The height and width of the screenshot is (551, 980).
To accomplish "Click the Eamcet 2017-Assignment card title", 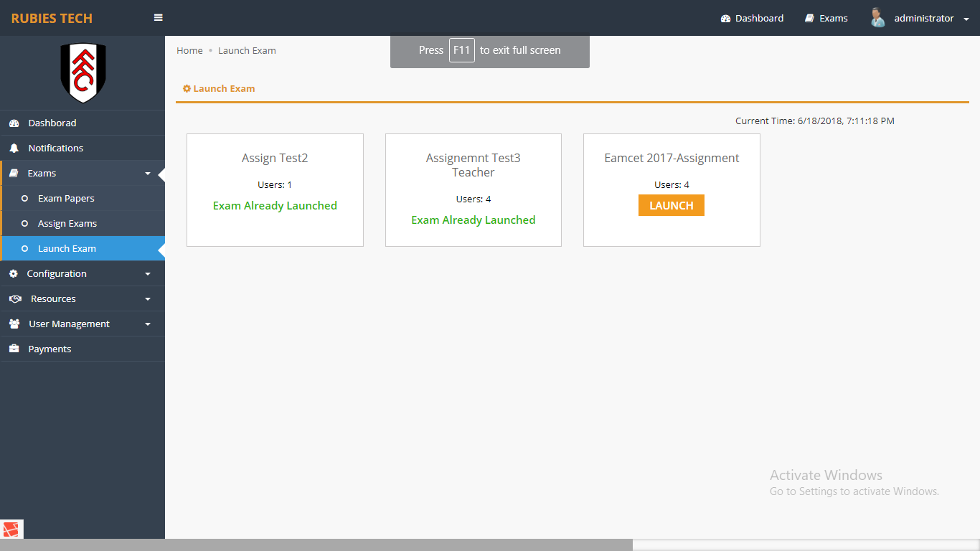I will click(x=672, y=158).
